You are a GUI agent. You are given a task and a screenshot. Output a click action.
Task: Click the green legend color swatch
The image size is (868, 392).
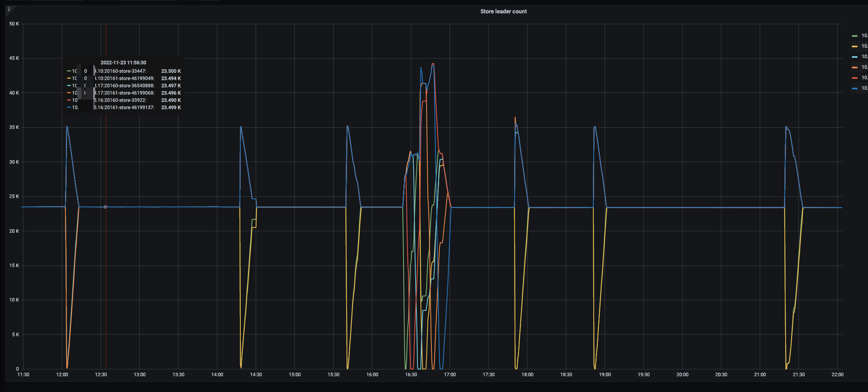(855, 36)
